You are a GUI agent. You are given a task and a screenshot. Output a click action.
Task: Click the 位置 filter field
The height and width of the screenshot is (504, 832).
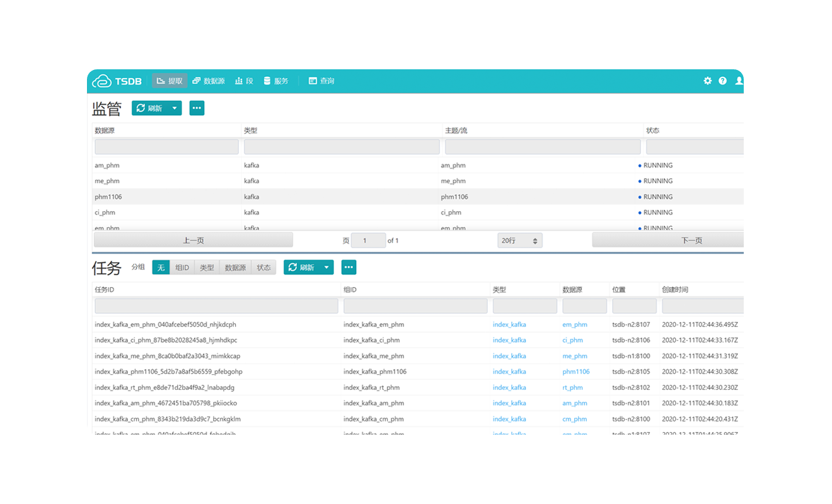(634, 306)
